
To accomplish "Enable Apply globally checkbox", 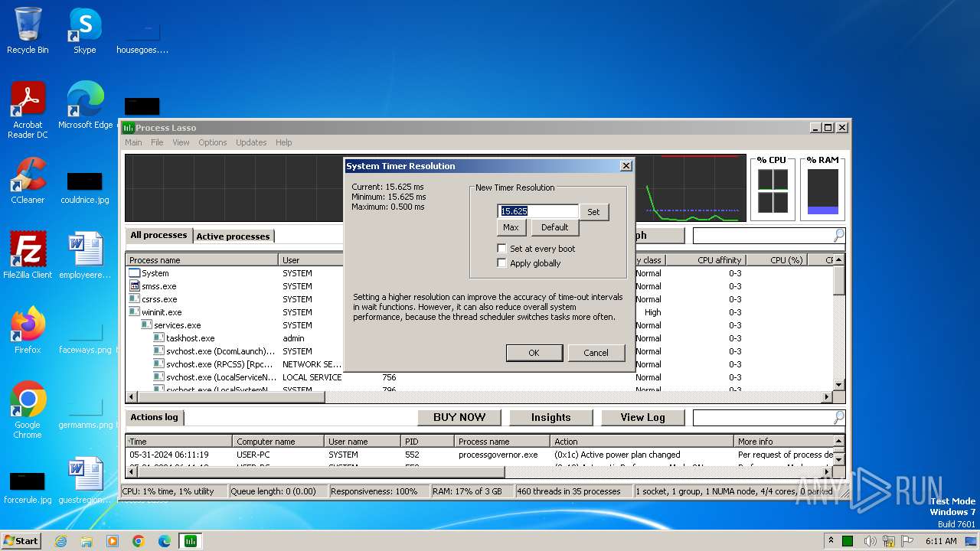I will [502, 263].
